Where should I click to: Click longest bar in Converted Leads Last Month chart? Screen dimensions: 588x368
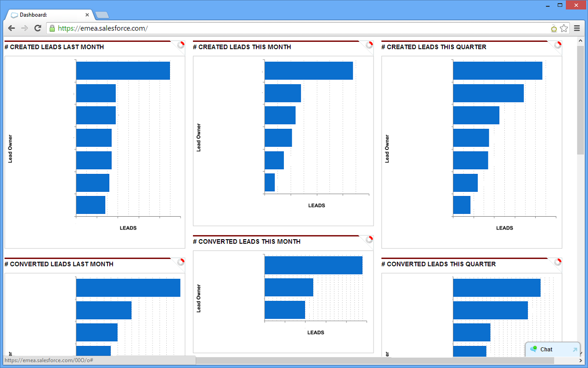click(128, 288)
